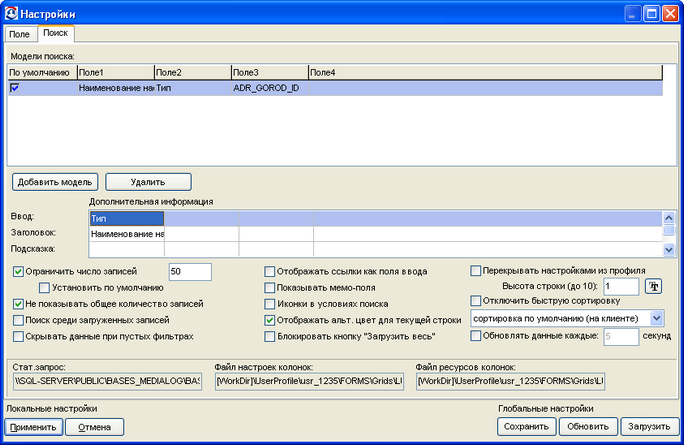This screenshot has width=684, height=445.
Task: Click the Файл настроек колонок field
Action: pos(309,381)
